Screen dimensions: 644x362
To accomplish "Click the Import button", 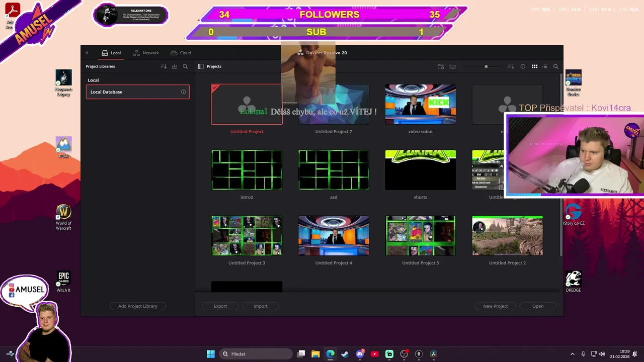I will (261, 306).
